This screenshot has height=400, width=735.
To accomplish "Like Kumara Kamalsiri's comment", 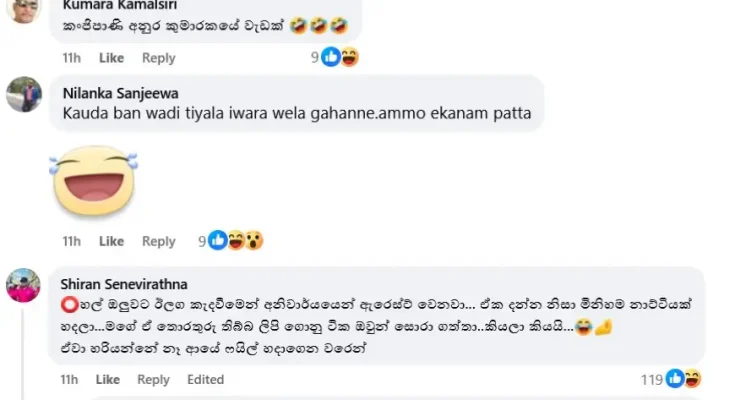I will [x=111, y=58].
